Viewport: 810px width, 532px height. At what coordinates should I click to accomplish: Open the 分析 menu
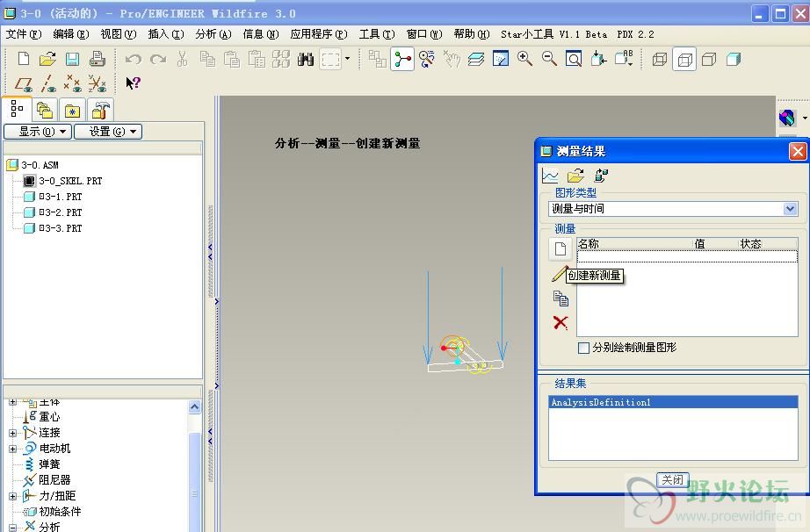(213, 34)
